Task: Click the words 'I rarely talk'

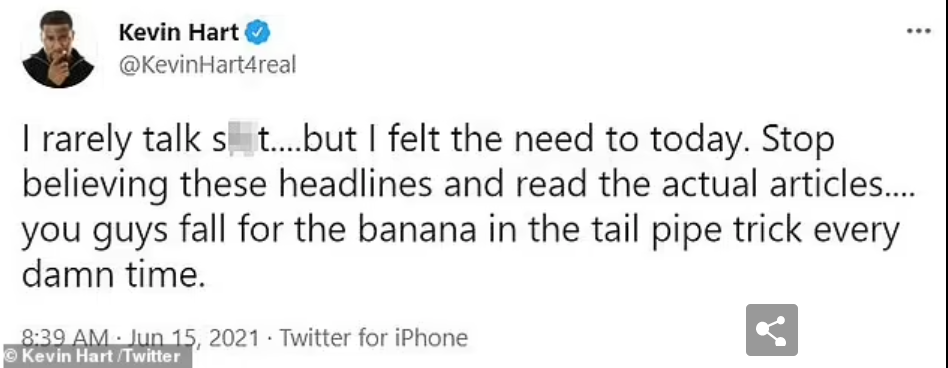Action: [111, 140]
